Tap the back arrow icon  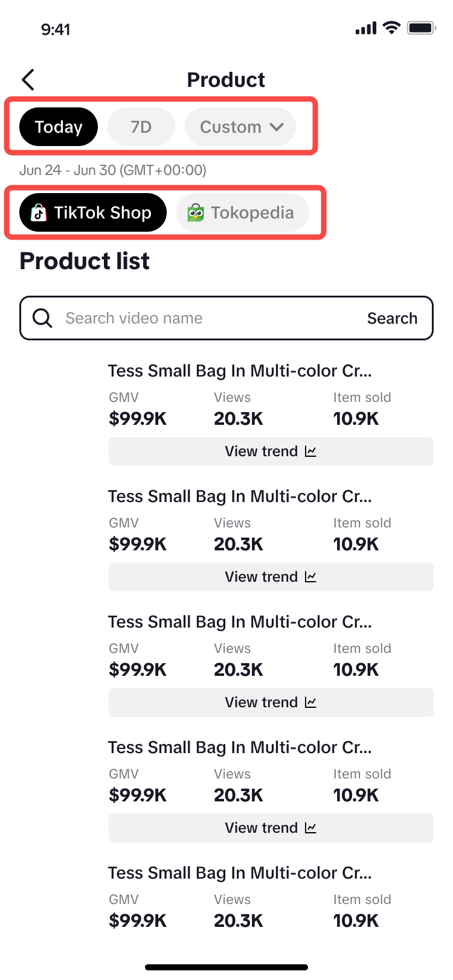click(x=28, y=80)
